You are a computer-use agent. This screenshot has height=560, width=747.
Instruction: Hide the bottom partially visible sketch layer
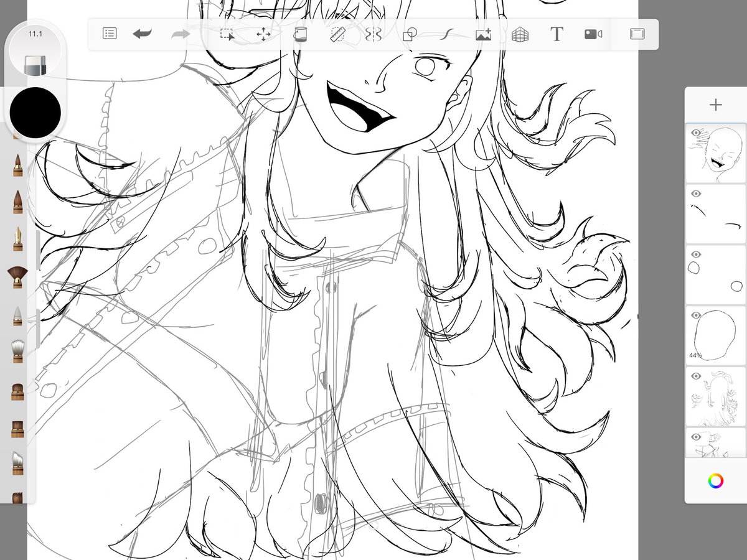click(697, 437)
